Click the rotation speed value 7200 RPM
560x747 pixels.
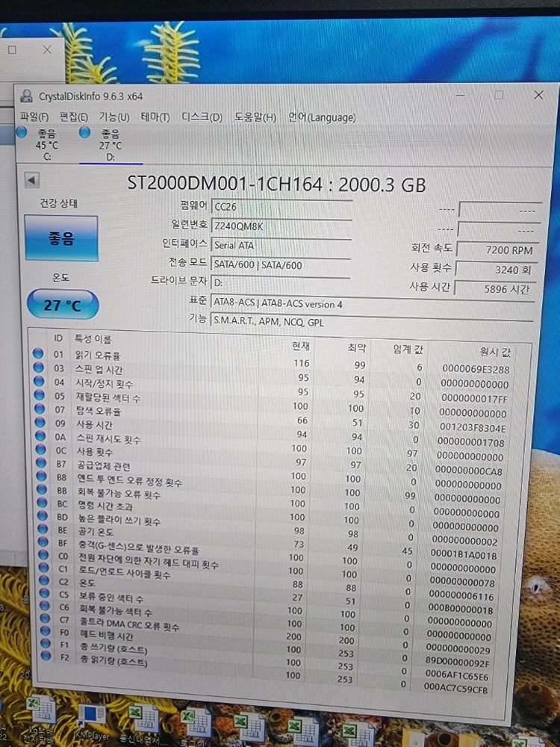pos(497,249)
